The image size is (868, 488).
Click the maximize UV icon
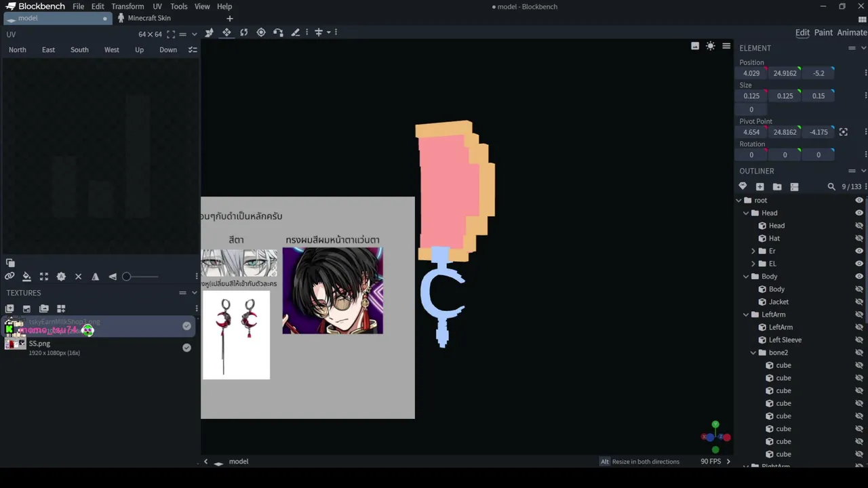(44, 277)
